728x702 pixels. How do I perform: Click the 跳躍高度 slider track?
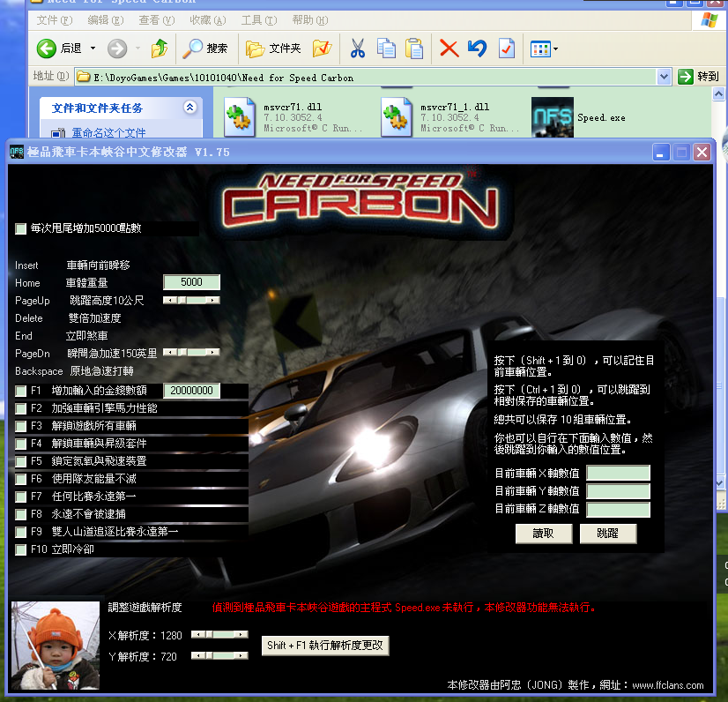191,300
